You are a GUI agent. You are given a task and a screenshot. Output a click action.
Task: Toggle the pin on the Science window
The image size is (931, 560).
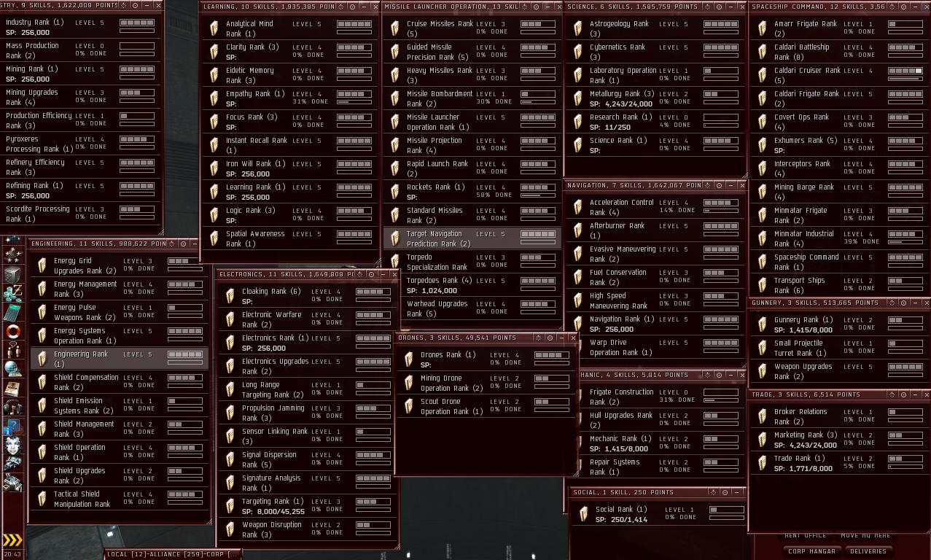pyautogui.click(x=718, y=6)
